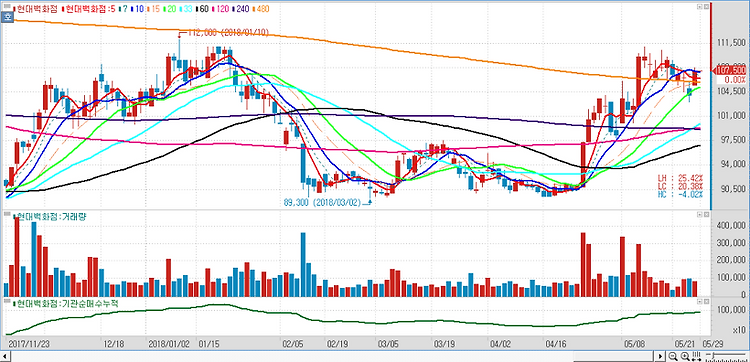This screenshot has width=750, height=362.
Task: Click the 05/21 date axis label
Action: point(684,343)
